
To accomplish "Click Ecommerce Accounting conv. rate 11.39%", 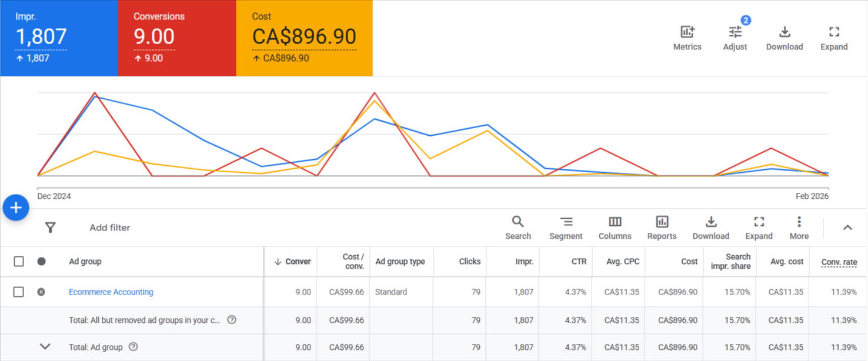I will 843,292.
